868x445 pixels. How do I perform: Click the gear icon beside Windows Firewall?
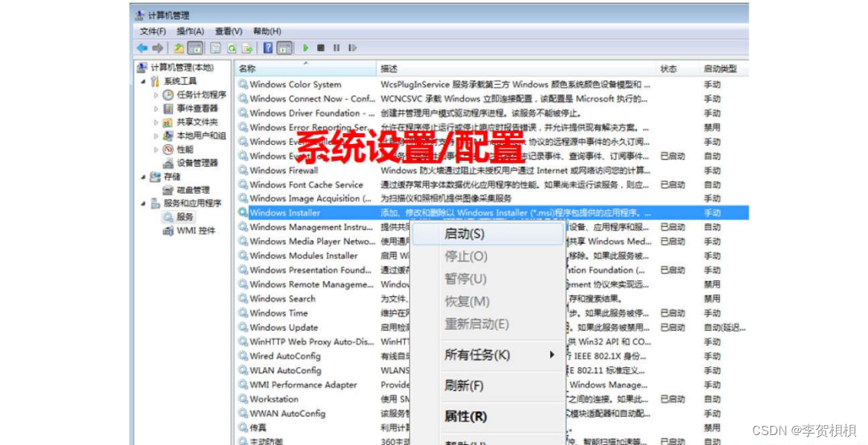coord(243,170)
